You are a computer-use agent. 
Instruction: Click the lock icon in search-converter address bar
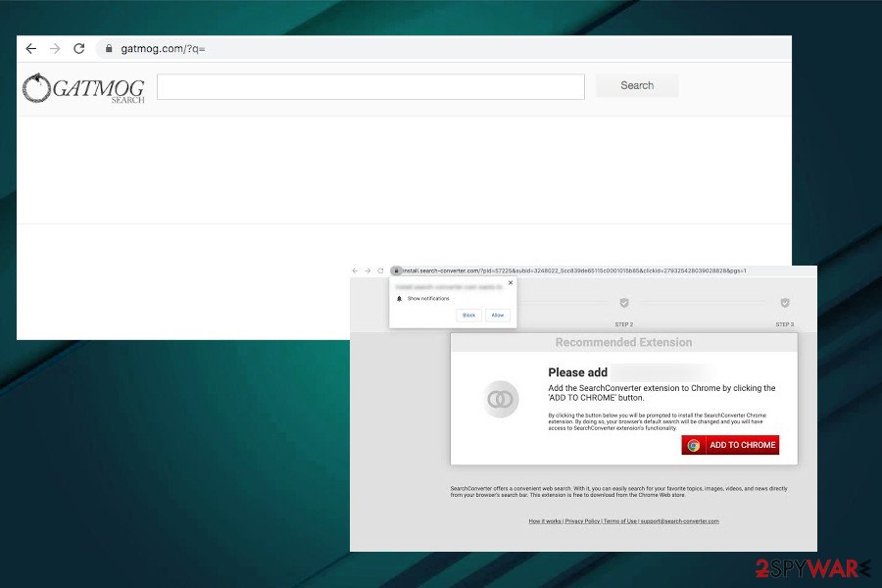(396, 270)
